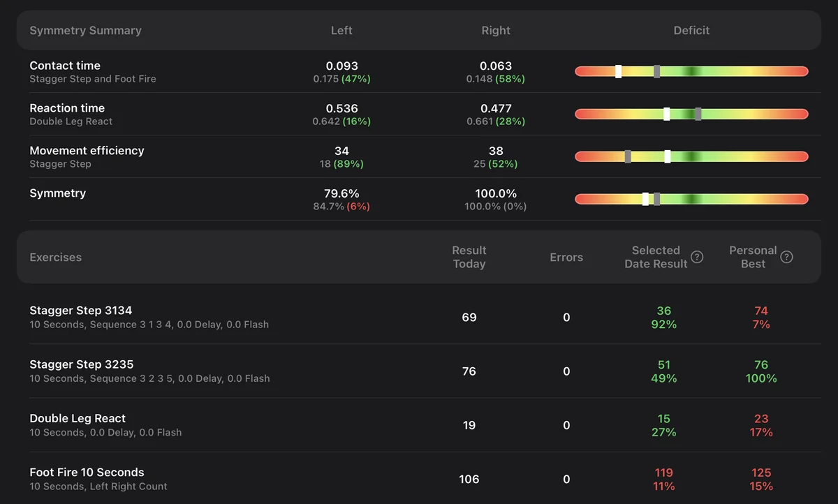Click the Movement efficiency deficit bar
The width and height of the screenshot is (838, 504).
[691, 156]
